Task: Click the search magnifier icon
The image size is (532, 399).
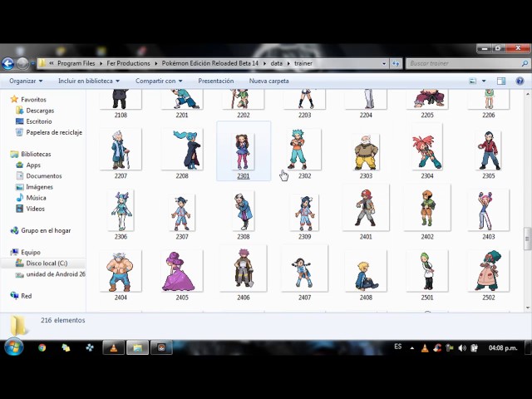Action: click(x=525, y=63)
